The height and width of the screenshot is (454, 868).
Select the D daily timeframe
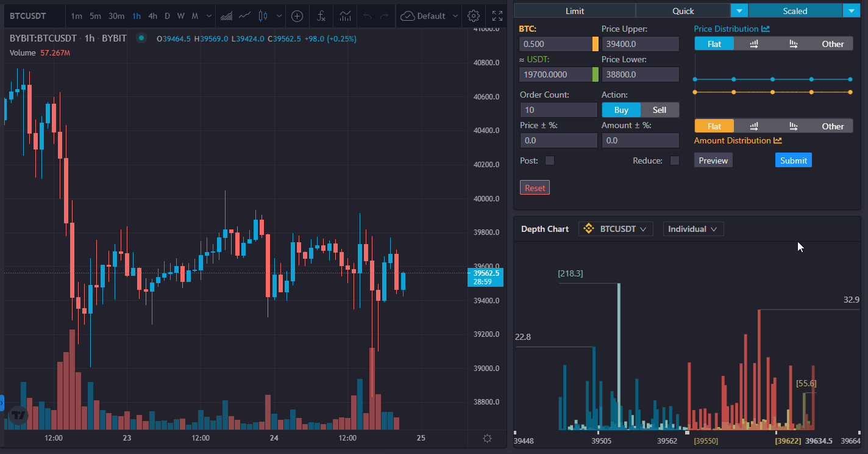(167, 16)
